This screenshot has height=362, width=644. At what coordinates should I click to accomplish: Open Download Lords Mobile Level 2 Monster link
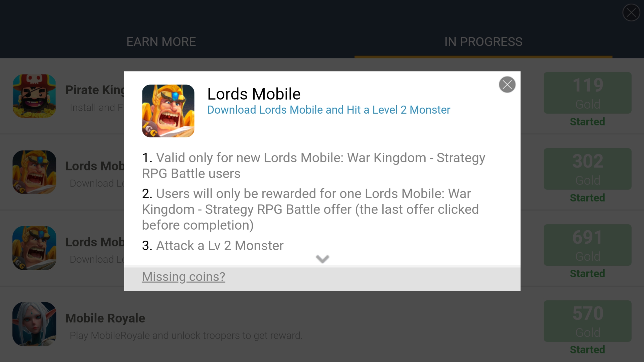tap(329, 110)
